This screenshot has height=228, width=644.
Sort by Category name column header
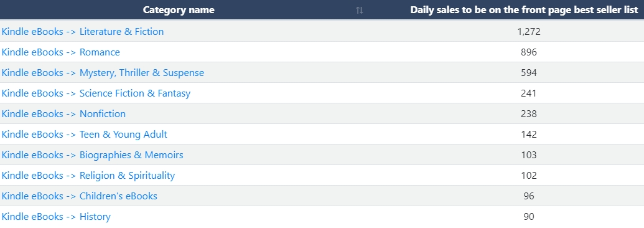[x=179, y=10]
